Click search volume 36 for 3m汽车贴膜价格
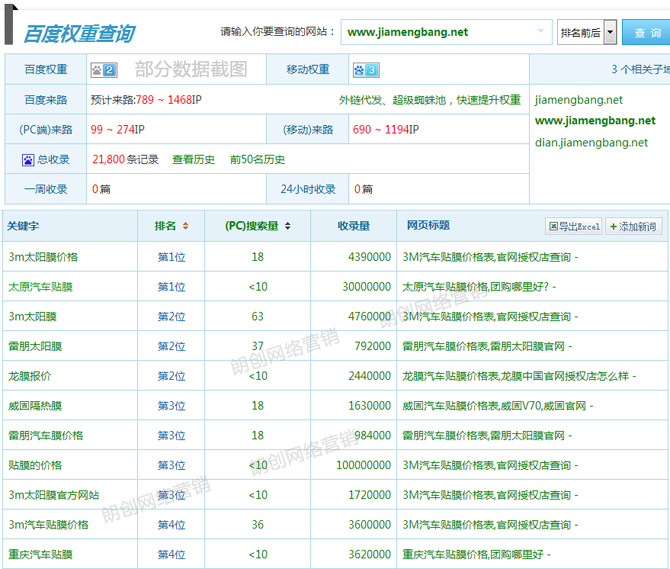670x569 pixels. (x=258, y=524)
